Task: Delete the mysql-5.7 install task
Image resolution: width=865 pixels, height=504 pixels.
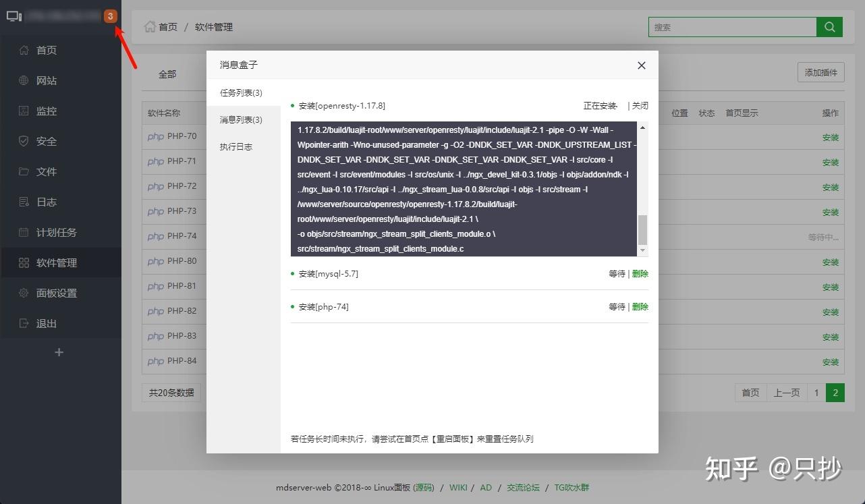Action: (639, 273)
